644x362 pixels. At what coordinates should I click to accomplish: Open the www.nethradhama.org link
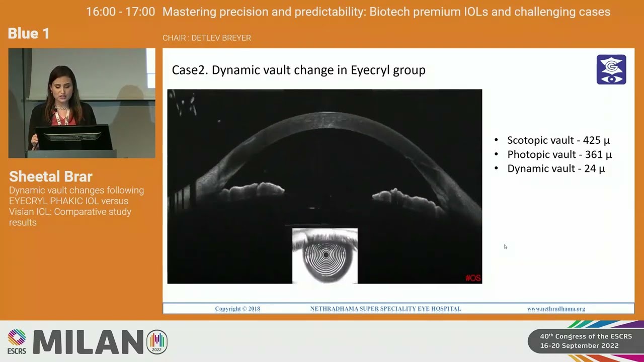556,309
